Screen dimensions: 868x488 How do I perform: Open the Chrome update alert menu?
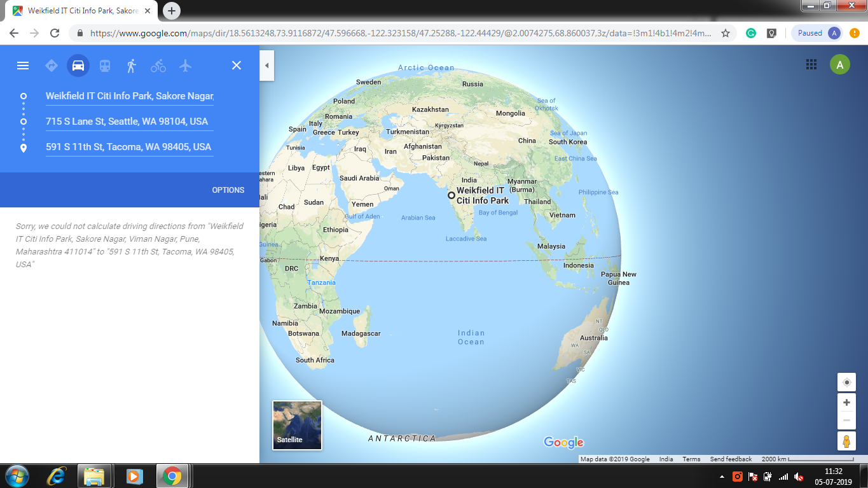click(855, 33)
